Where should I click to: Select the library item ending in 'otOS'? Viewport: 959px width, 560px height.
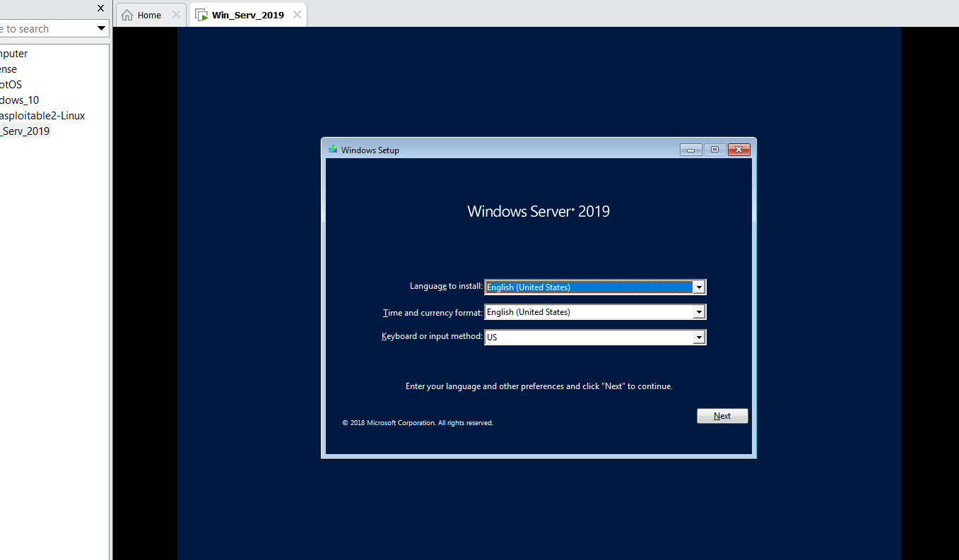tap(11, 85)
